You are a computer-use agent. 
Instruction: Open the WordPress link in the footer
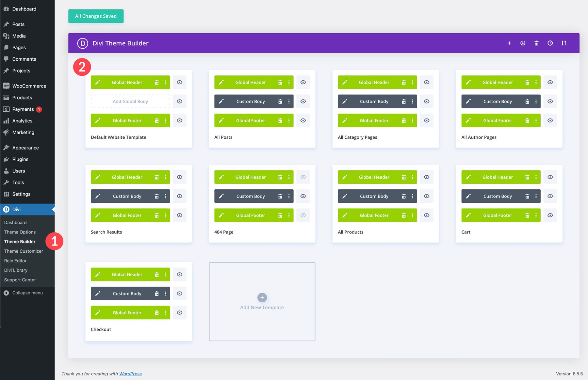coord(130,373)
